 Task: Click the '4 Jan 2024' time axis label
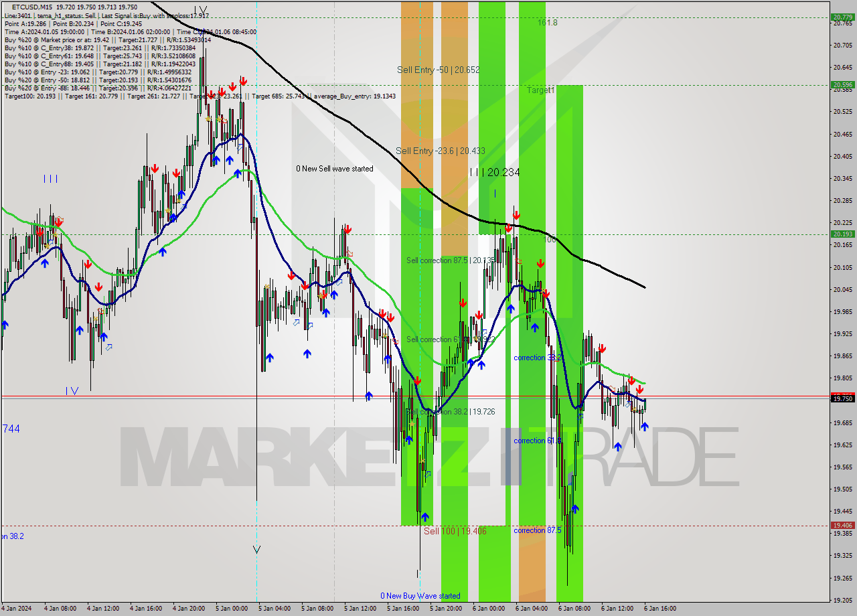point(16,609)
